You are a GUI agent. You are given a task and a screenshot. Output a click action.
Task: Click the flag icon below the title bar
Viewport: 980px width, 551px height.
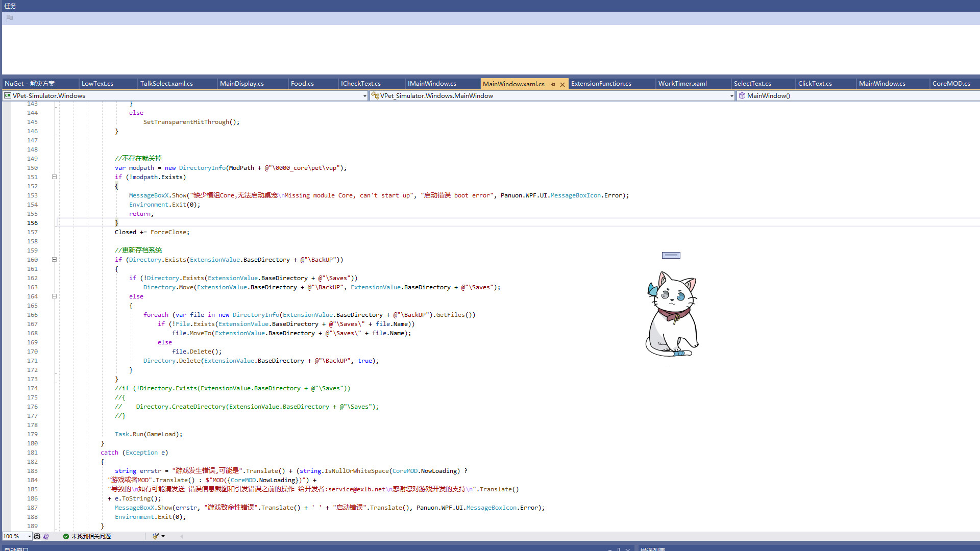[9, 18]
